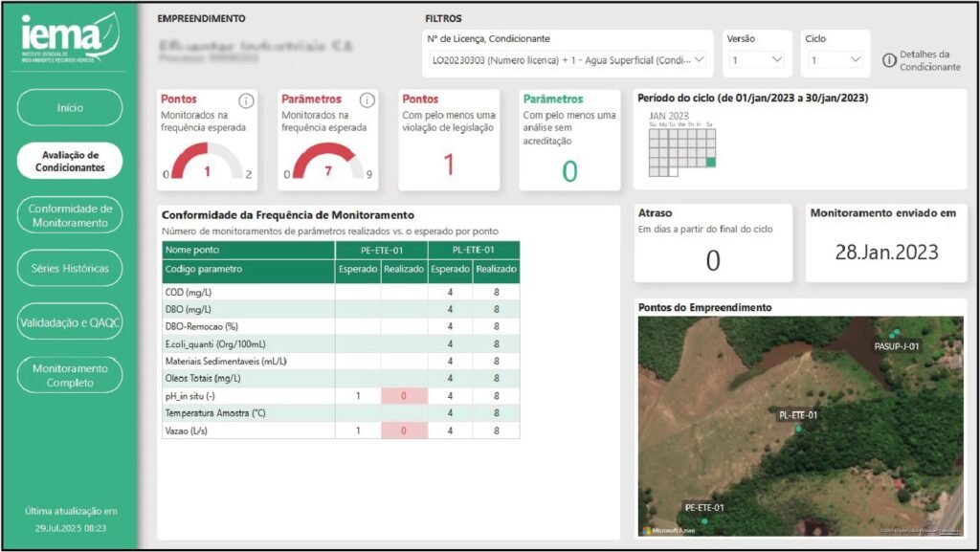980x552 pixels.
Task: Select the Avaliação de Condicionantes tab
Action: point(70,161)
